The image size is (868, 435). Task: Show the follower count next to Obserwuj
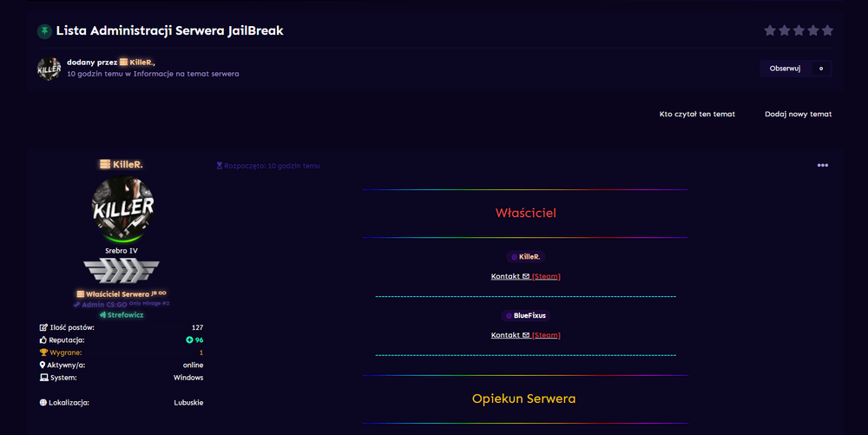pos(821,69)
